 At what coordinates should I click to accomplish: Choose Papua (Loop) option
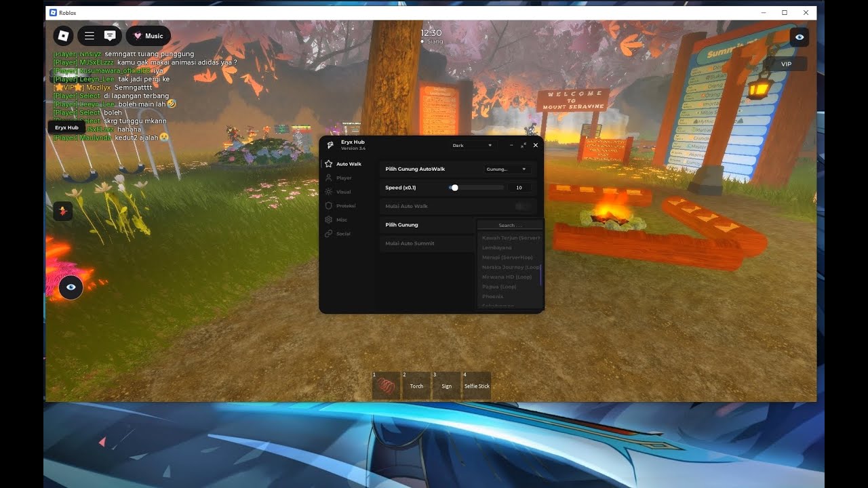click(x=499, y=287)
